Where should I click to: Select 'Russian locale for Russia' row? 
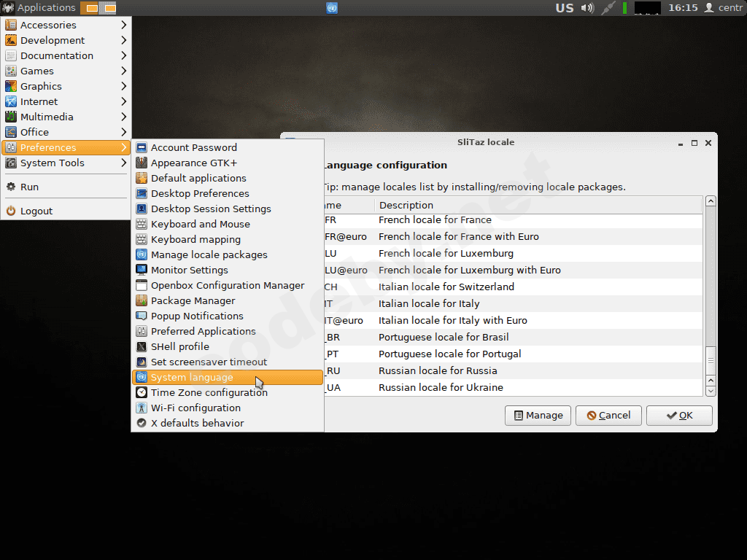click(513, 370)
